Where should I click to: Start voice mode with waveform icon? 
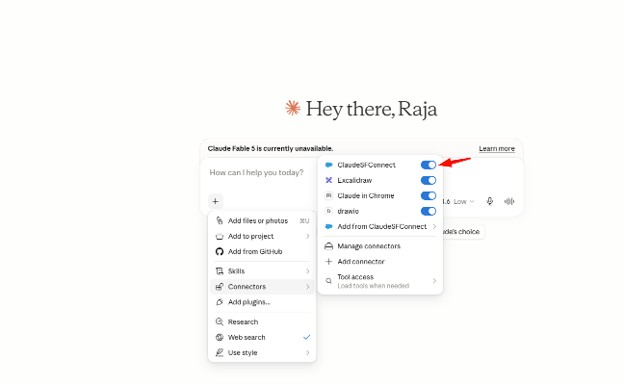tap(509, 201)
